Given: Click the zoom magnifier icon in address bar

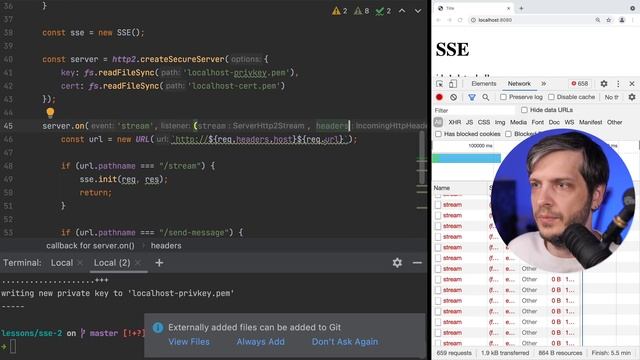Looking at the screenshot, I should pos(598,20).
